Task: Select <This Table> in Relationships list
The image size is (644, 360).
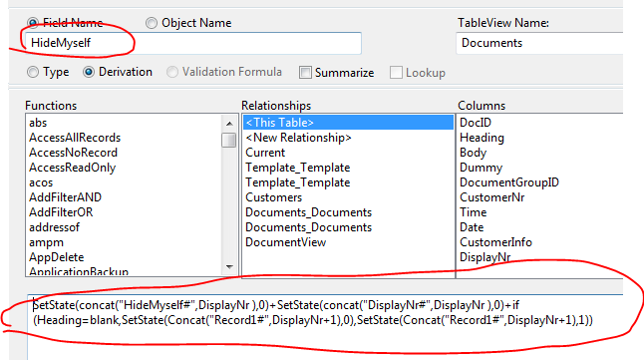Action: (x=348, y=123)
